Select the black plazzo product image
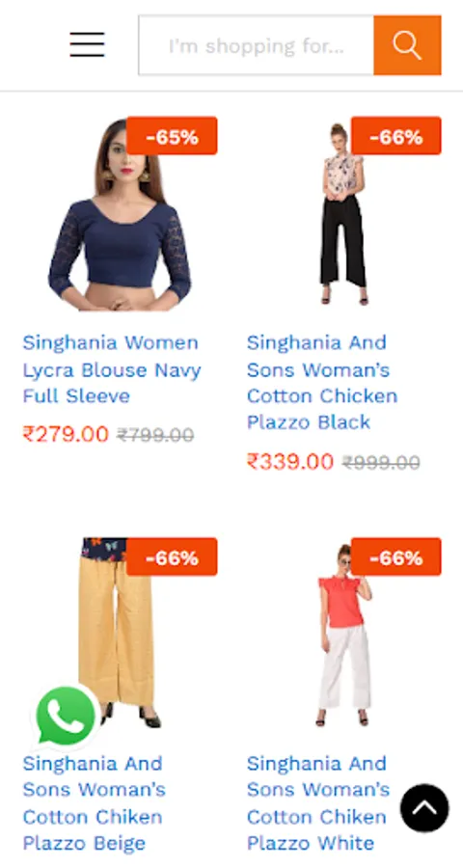The height and width of the screenshot is (868, 463). click(343, 215)
